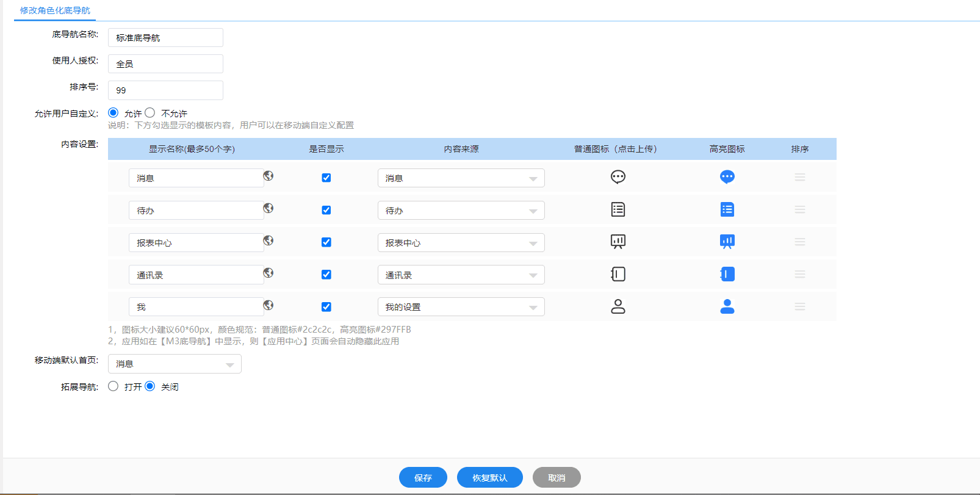Click the 底导航名称 input field
This screenshot has width=980, height=495.
165,38
